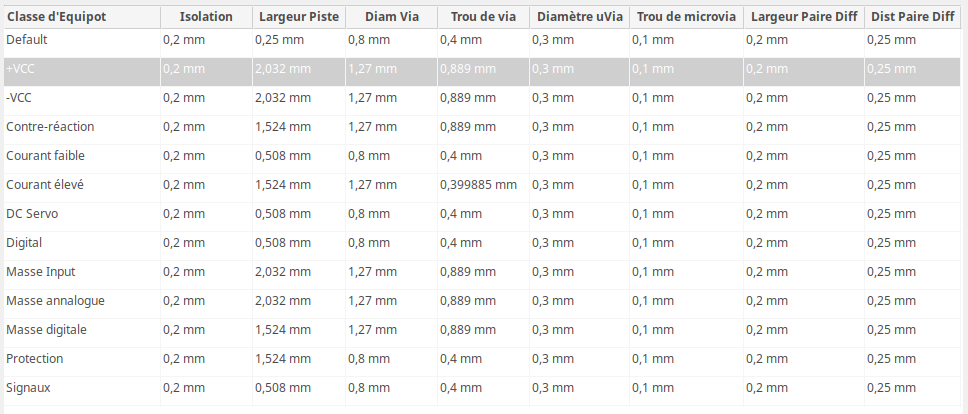Edit Signaux Dist Paire Diff cell
This screenshot has height=414, width=968.
pyautogui.click(x=912, y=388)
